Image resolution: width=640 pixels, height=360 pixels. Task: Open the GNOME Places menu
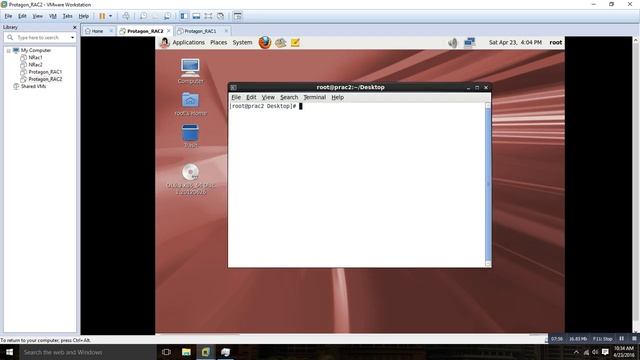pos(218,42)
